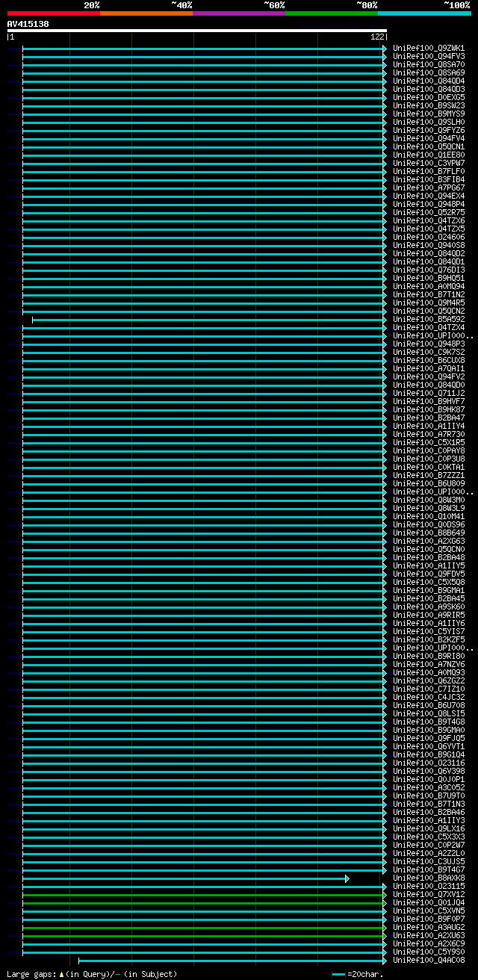Select the query name AV415138
Screen dimensions: 478x980
28,24
